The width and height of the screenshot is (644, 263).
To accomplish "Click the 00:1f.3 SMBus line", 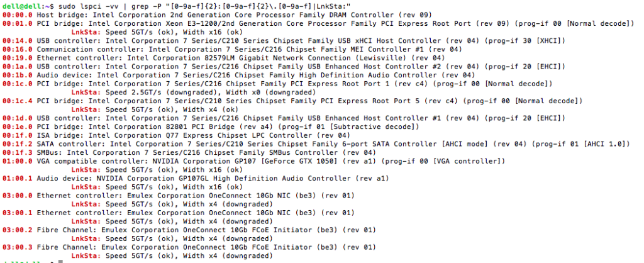I will pyautogui.click(x=180, y=152).
